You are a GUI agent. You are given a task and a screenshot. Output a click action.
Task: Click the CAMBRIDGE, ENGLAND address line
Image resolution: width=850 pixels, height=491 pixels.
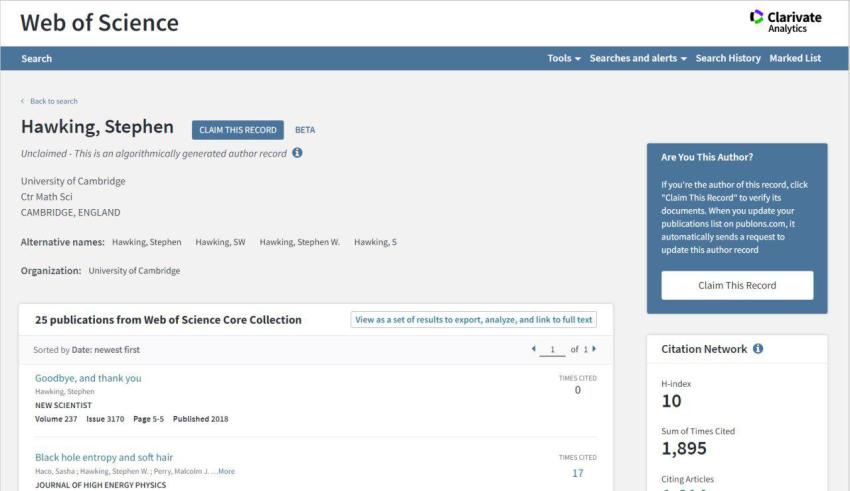(70, 212)
